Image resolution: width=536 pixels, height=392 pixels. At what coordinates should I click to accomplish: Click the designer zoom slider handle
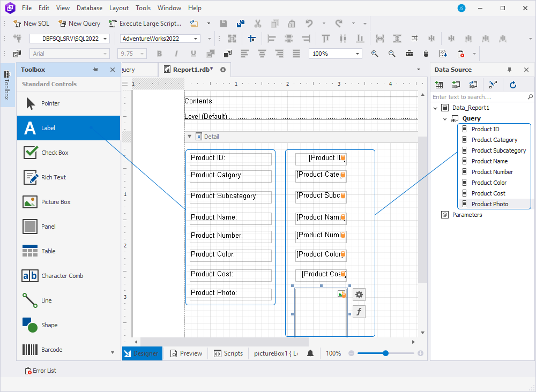point(385,353)
